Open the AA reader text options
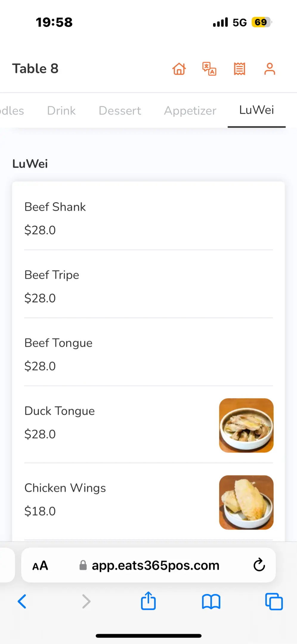The image size is (297, 644). [40, 565]
